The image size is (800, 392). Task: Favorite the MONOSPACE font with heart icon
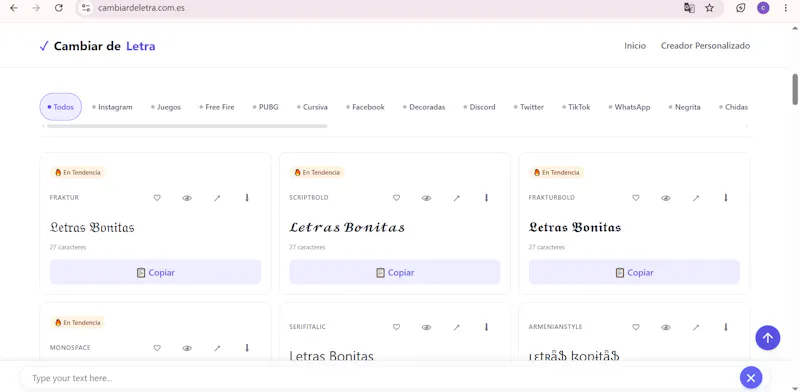coord(157,348)
